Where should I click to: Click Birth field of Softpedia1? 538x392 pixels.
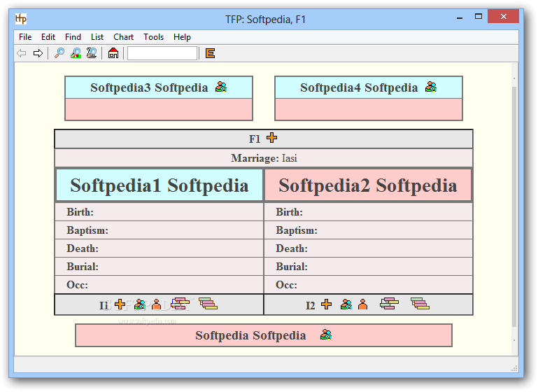pyautogui.click(x=160, y=212)
